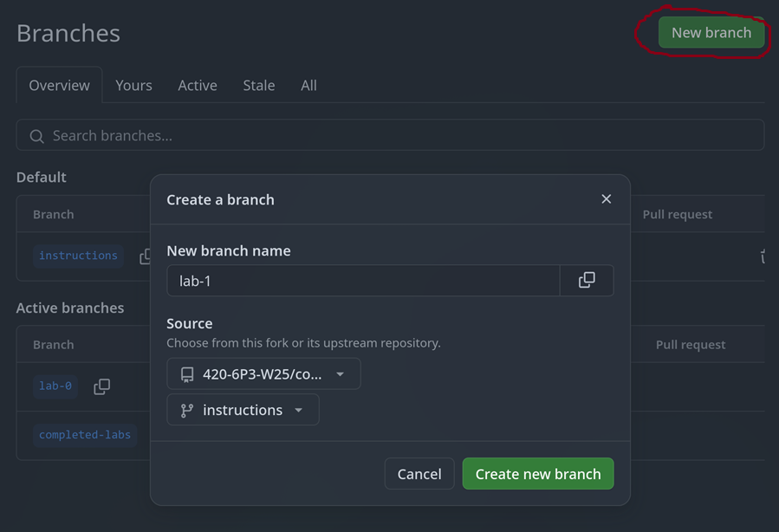Expand the source repository dropdown
This screenshot has height=532, width=779.
(263, 374)
